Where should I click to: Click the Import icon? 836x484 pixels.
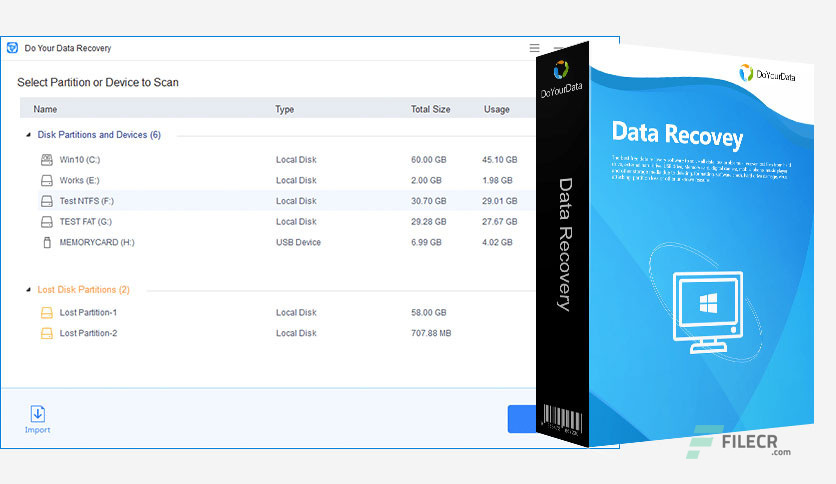[x=37, y=414]
